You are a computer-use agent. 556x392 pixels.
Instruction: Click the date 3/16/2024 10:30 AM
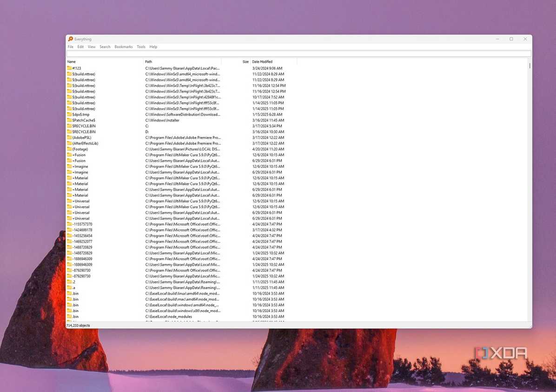pos(268,132)
